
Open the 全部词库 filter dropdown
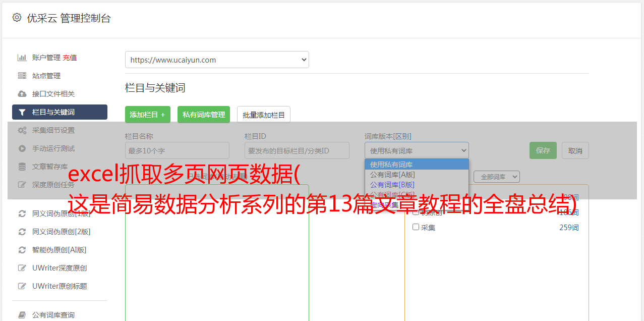pos(497,177)
